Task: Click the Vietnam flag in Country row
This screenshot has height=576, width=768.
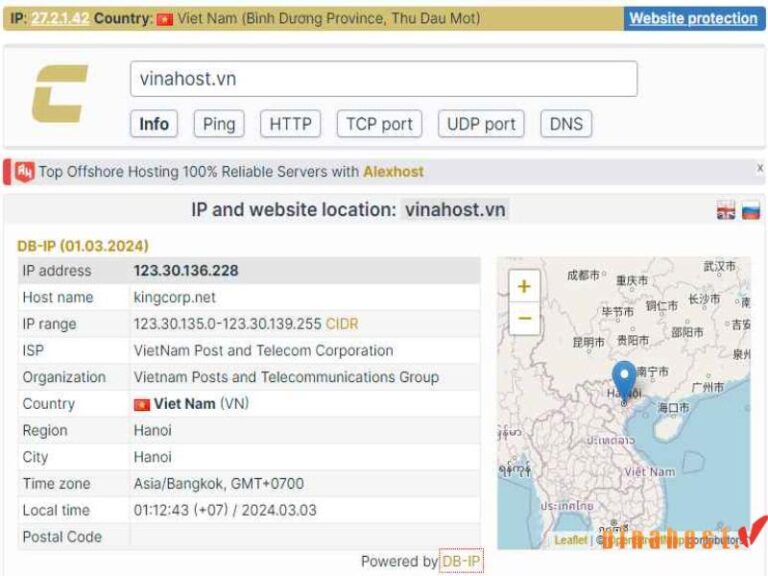Action: click(142, 405)
